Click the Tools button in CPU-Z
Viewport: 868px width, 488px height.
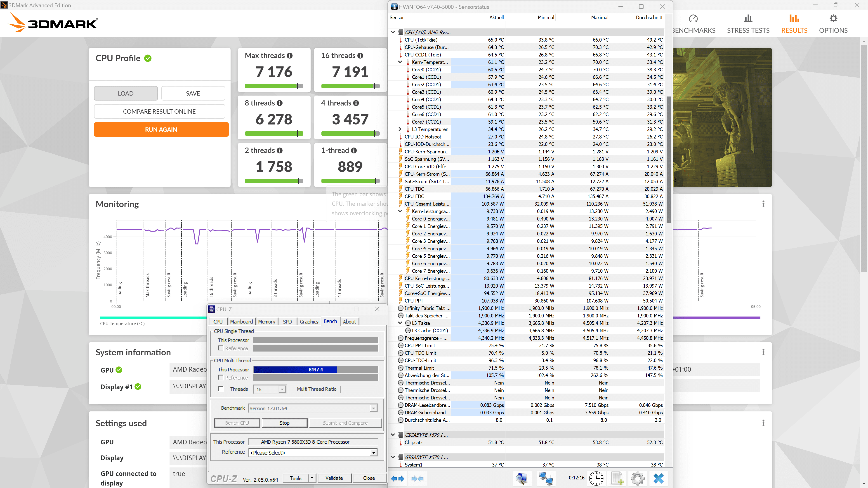click(x=295, y=478)
